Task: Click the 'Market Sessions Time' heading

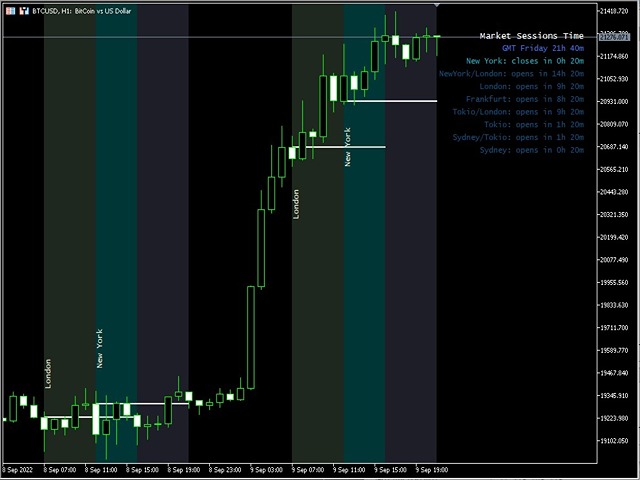Action: (531, 36)
